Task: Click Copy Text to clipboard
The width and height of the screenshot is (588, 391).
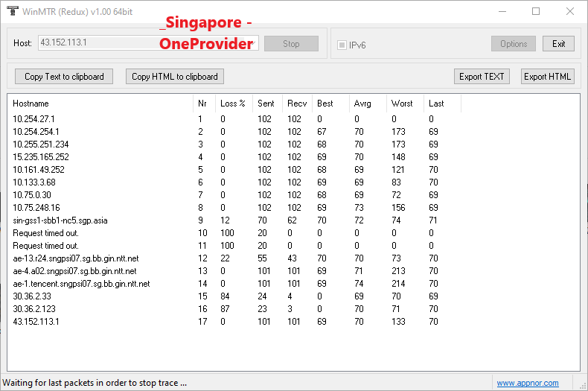Action: (64, 77)
